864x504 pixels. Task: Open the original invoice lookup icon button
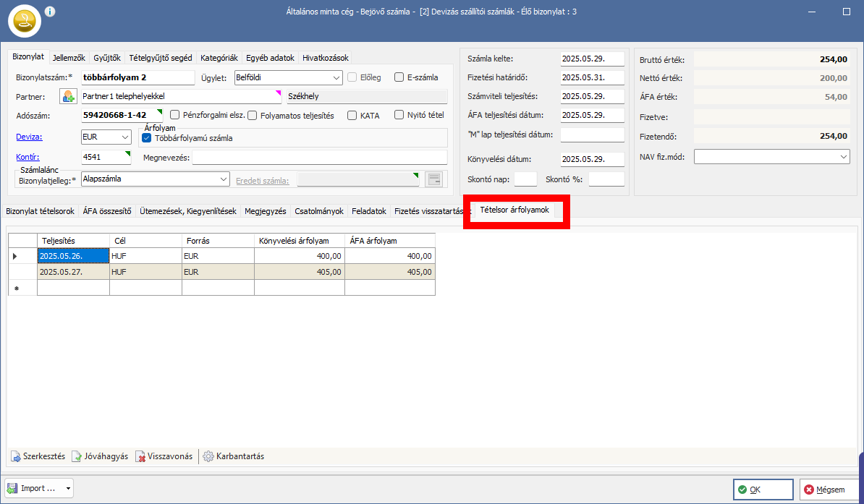click(433, 179)
